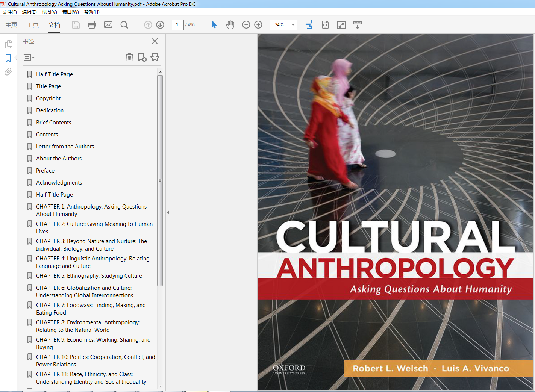Open the 窗口(W) menu
This screenshot has height=392, width=535.
pyautogui.click(x=71, y=12)
